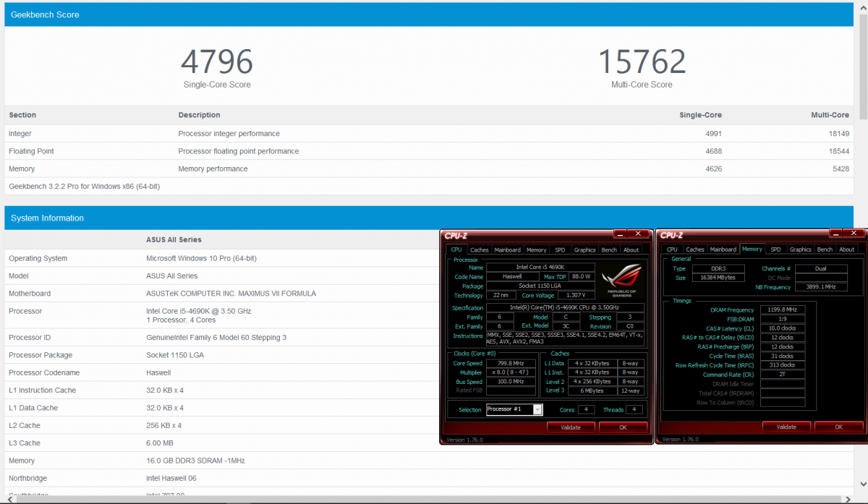Click the 'Intel Haswell 06' northbridge value

point(171,478)
